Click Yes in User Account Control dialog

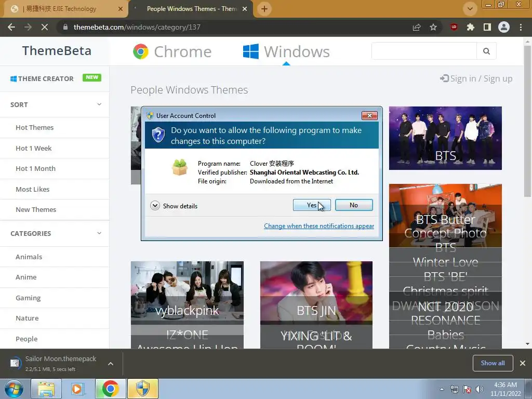coord(312,205)
